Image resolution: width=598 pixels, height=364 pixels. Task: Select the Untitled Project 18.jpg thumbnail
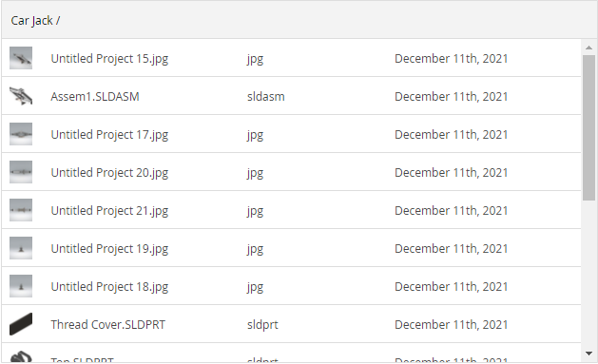(21, 286)
